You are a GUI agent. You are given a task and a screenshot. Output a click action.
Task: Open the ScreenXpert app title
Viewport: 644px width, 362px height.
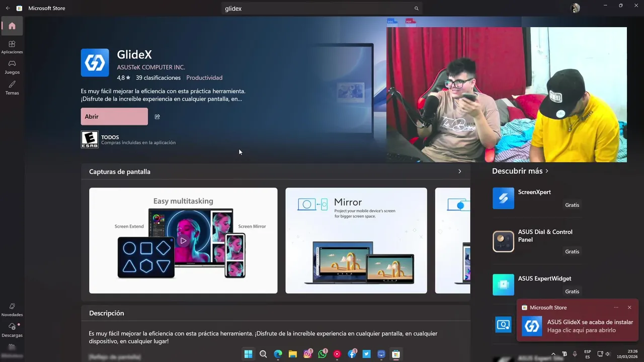(534, 192)
